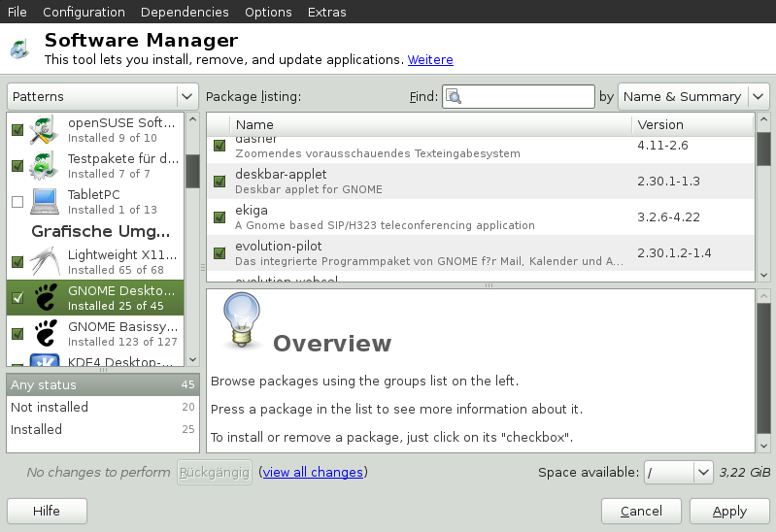Click the package listing vertical scrollbar
The width and height of the screenshot is (776, 532).
coord(763,204)
